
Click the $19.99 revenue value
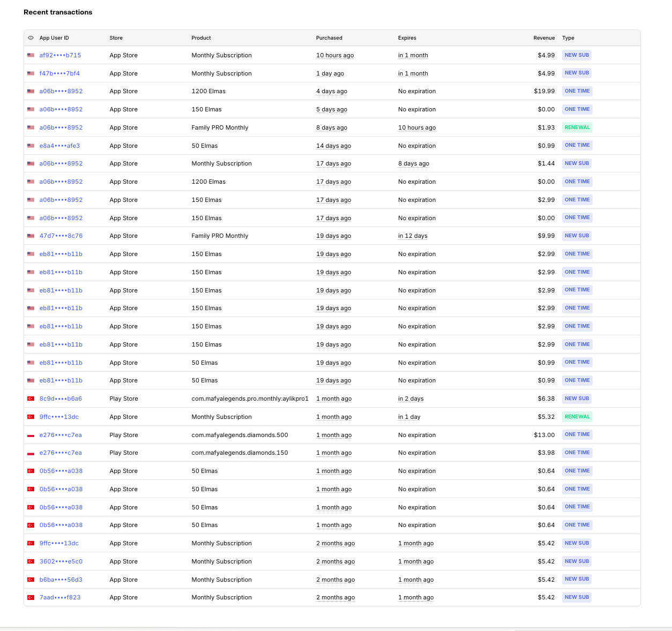pyautogui.click(x=544, y=91)
